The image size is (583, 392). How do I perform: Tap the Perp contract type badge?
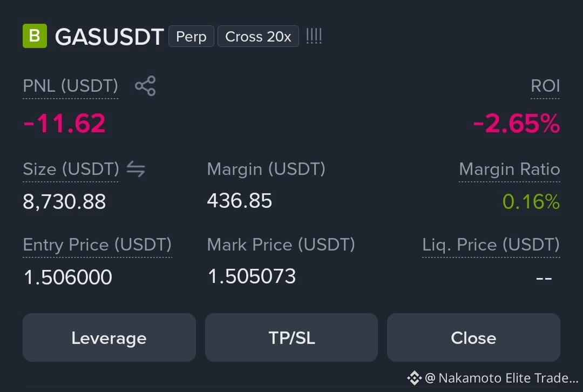(191, 37)
